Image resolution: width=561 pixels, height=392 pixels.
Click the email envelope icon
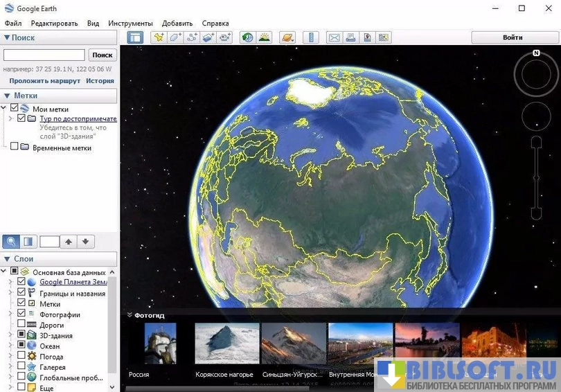334,37
